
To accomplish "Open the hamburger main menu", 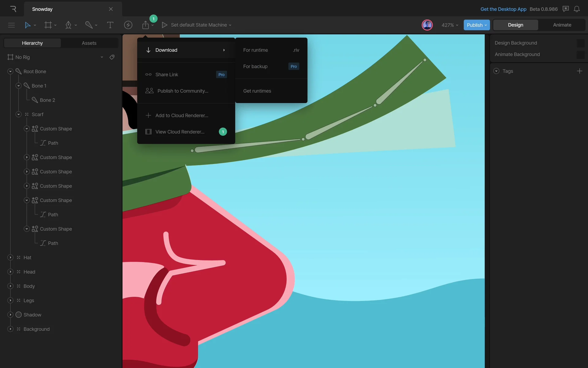I will tap(11, 25).
